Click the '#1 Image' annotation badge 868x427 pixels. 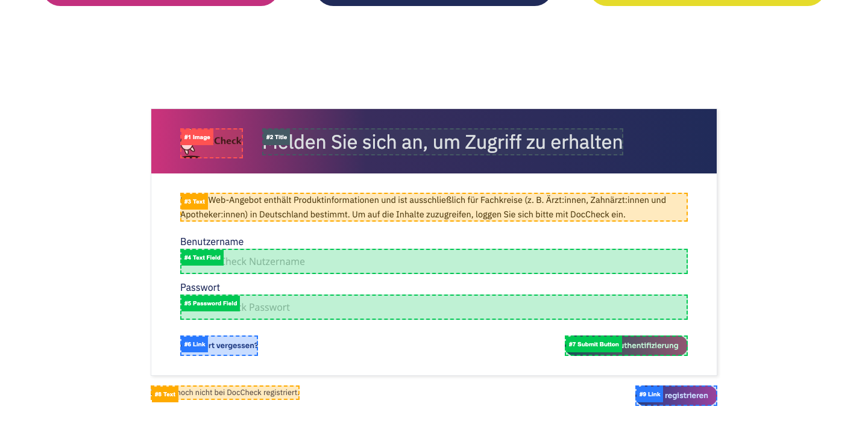197,137
